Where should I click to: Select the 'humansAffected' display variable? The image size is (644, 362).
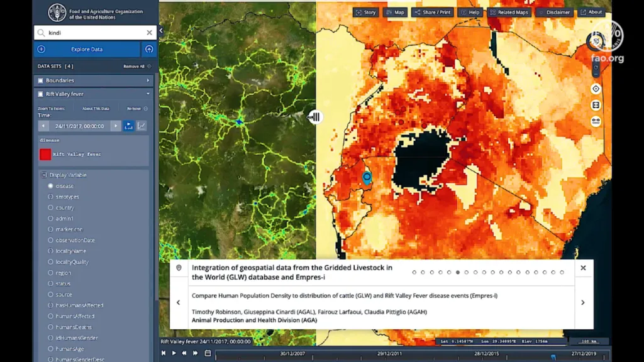(50, 316)
